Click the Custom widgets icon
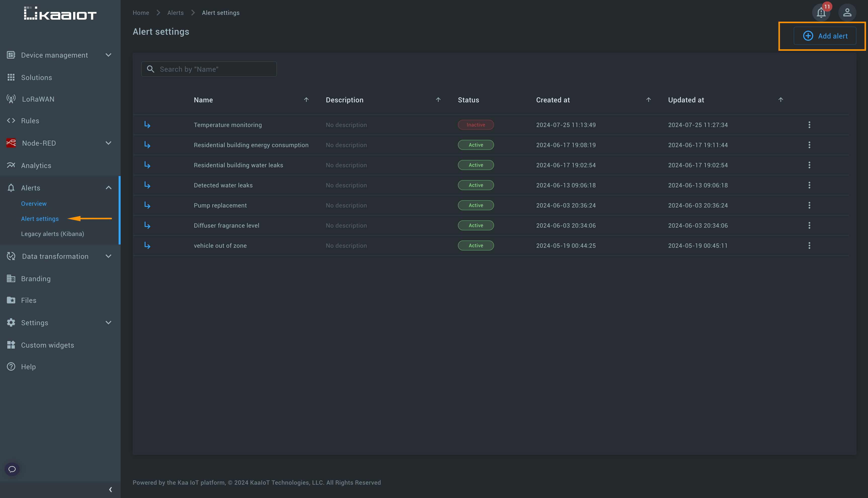Screen dimensions: 868x498 click(x=11, y=345)
